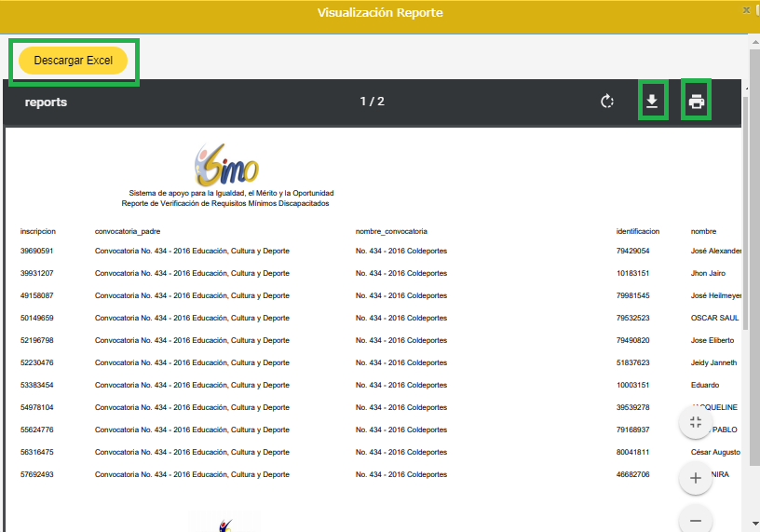Click the page indicator 1 / 2
Image resolution: width=760 pixels, height=532 pixels.
(372, 102)
